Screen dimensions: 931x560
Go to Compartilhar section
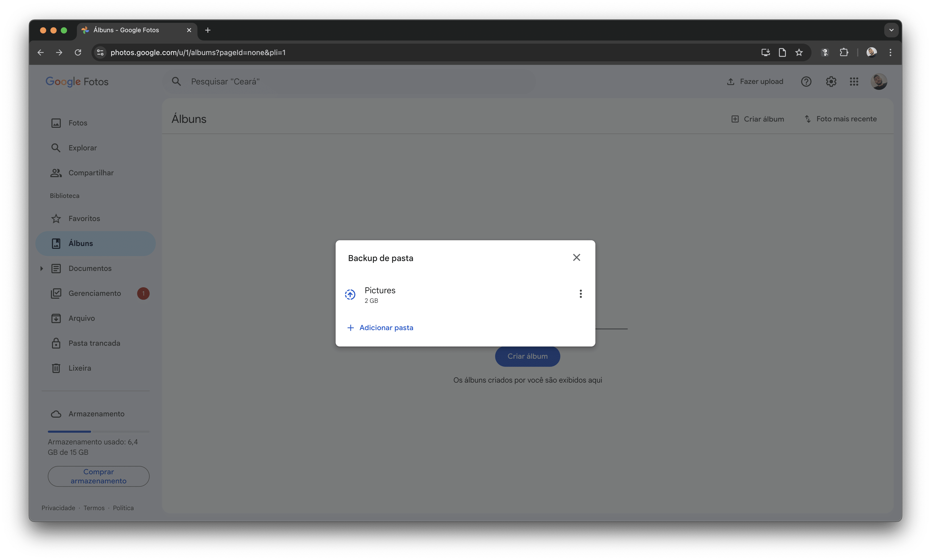tap(96, 173)
